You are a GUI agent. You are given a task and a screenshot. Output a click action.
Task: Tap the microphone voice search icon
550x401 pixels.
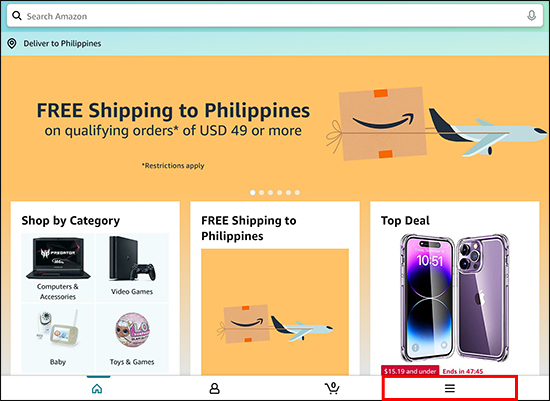pyautogui.click(x=531, y=16)
